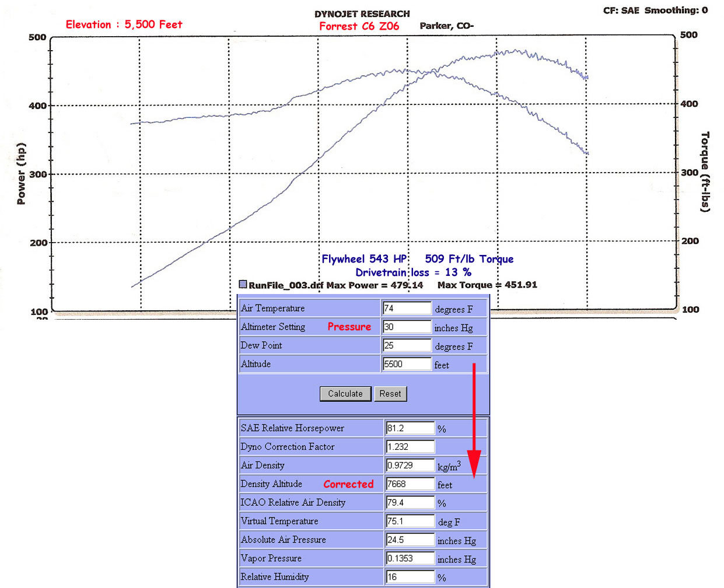
Task: Select the ICAO Relative Air Density field
Action: pos(410,502)
